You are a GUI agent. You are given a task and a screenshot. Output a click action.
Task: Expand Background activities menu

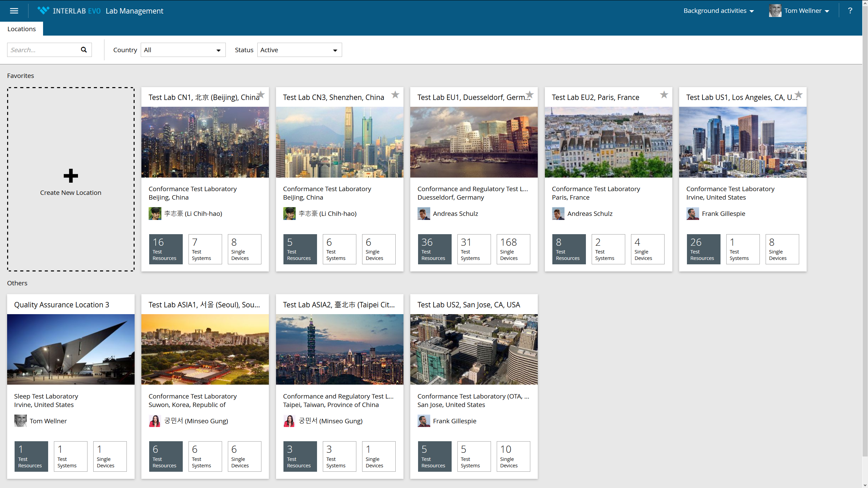(x=718, y=11)
